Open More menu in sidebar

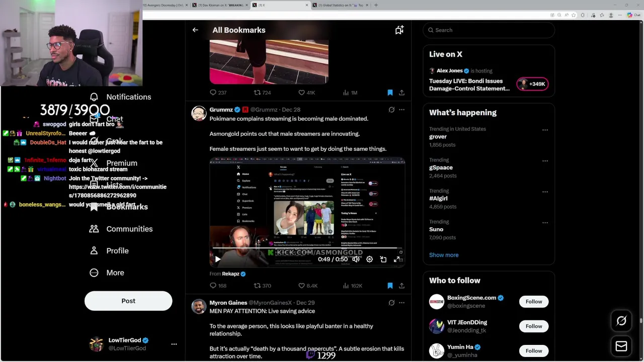coord(107,273)
